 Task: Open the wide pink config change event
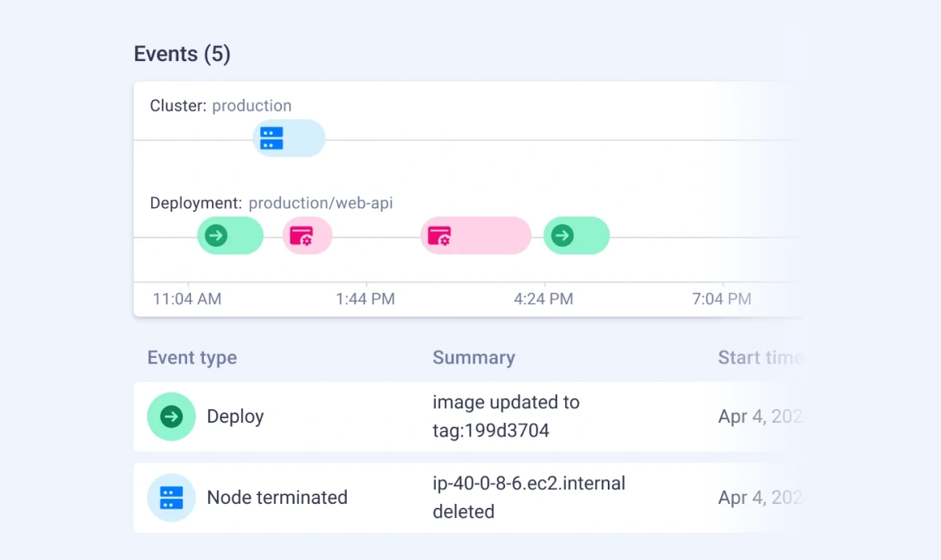439,236
